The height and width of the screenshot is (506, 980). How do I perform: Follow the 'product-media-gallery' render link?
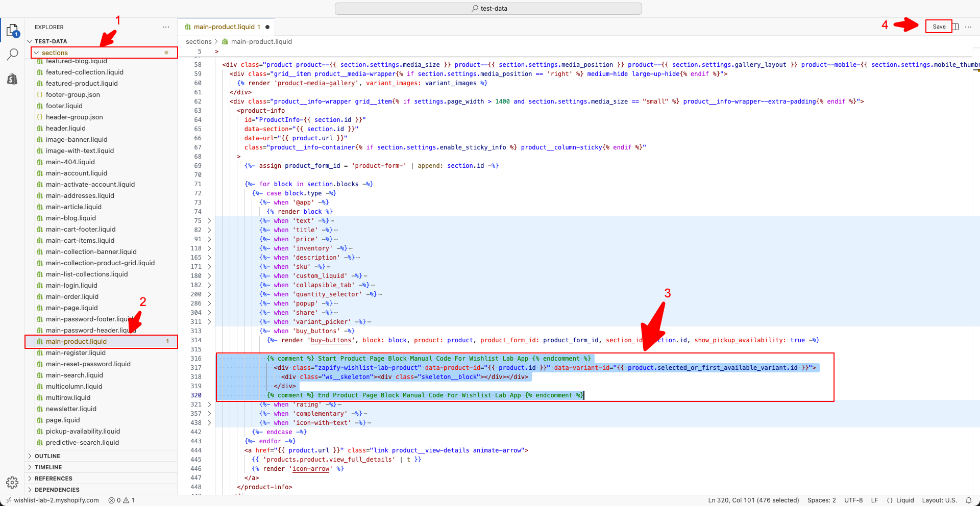point(316,83)
